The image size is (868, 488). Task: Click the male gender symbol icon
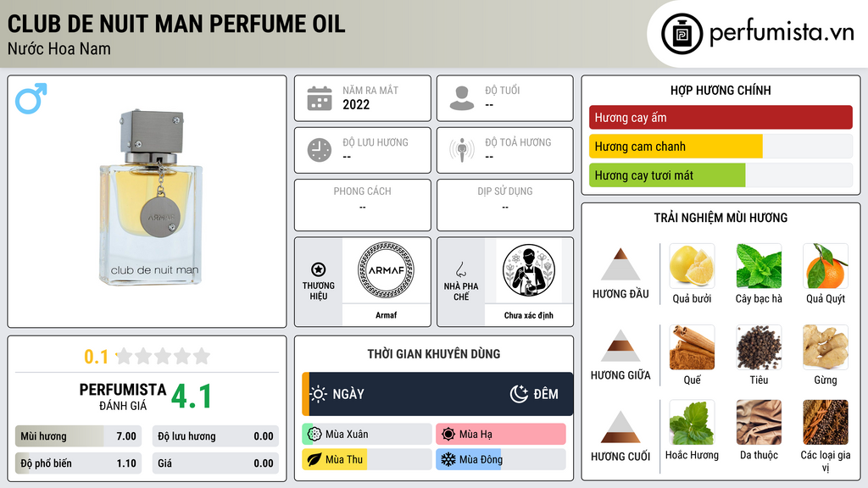31,98
